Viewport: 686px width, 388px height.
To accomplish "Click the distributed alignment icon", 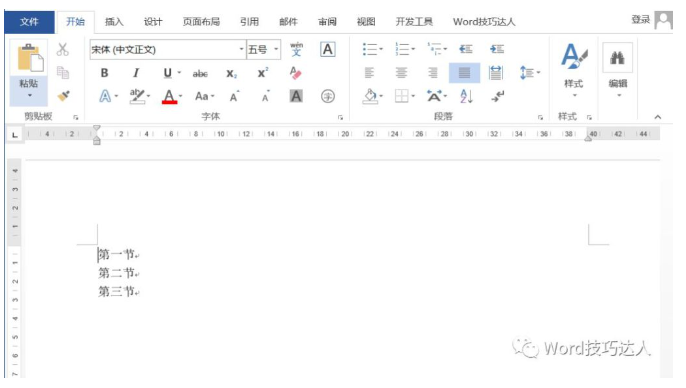I will click(x=496, y=73).
